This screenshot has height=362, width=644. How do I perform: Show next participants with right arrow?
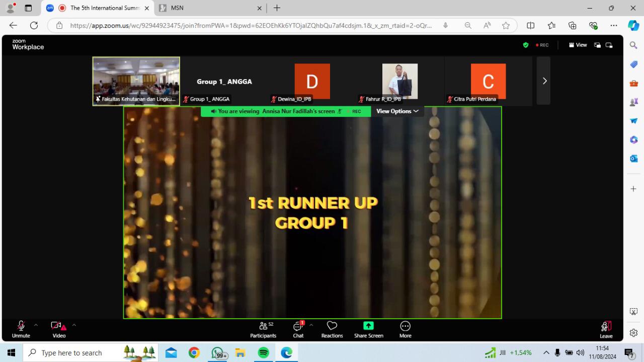click(544, 81)
